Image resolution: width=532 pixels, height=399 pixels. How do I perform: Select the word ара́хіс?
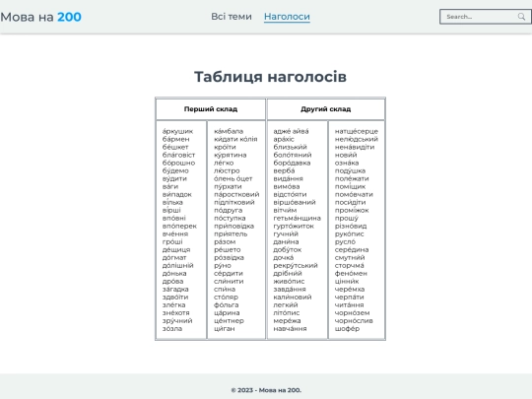coord(284,139)
